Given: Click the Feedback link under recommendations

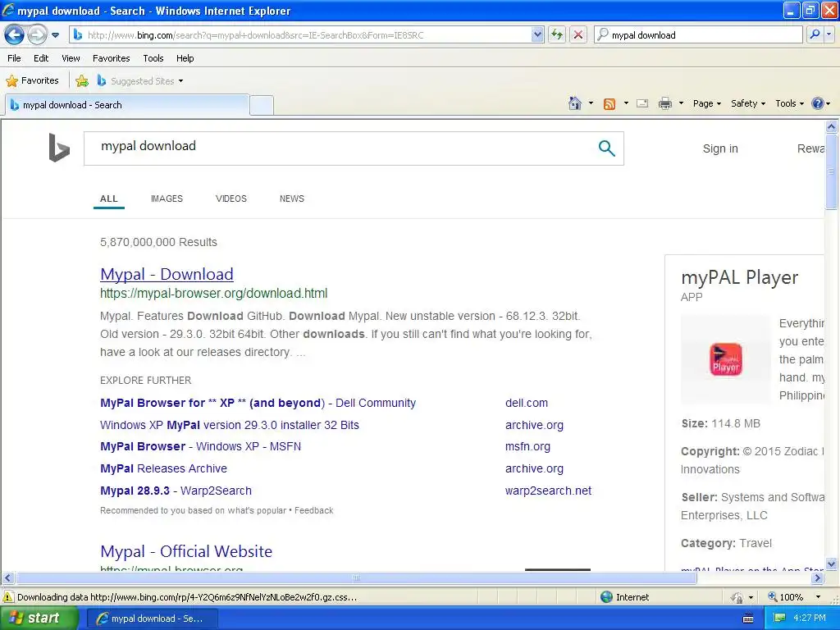Looking at the screenshot, I should pyautogui.click(x=314, y=510).
